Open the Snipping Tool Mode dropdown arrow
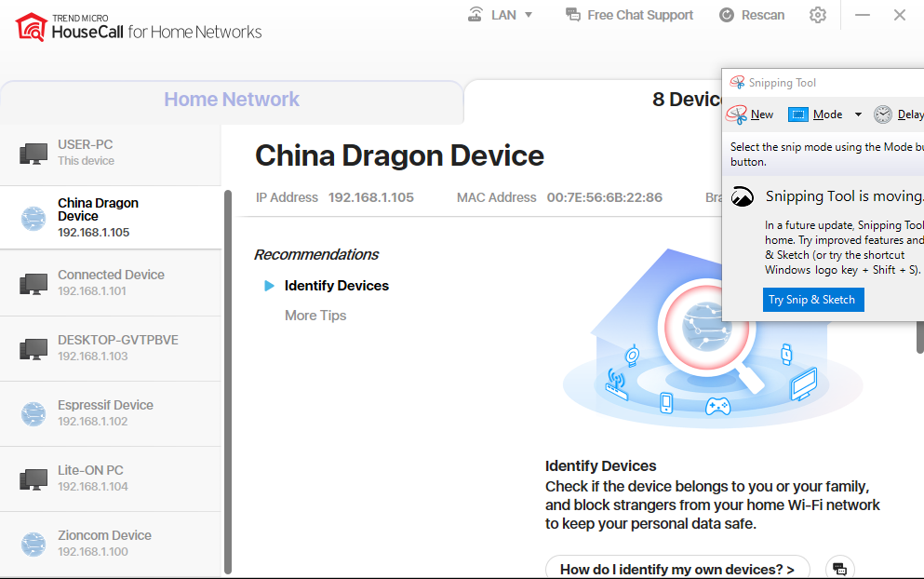The height and width of the screenshot is (579, 924). click(x=858, y=114)
